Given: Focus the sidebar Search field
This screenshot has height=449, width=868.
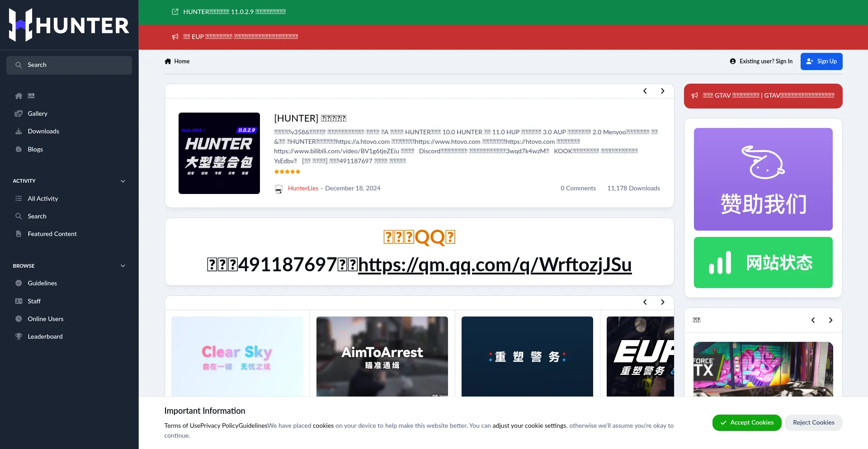Looking at the screenshot, I should click(69, 65).
